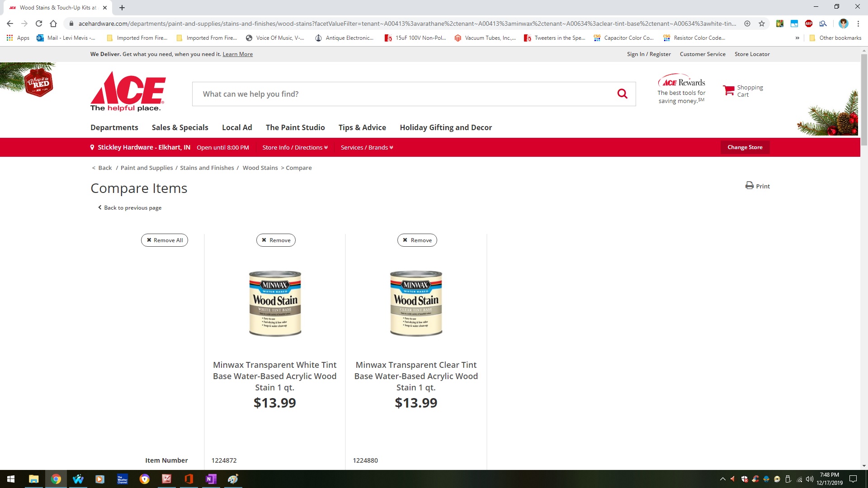Click the Clear Tint Base can image
Viewport: 868px width, 488px height.
pos(416,304)
